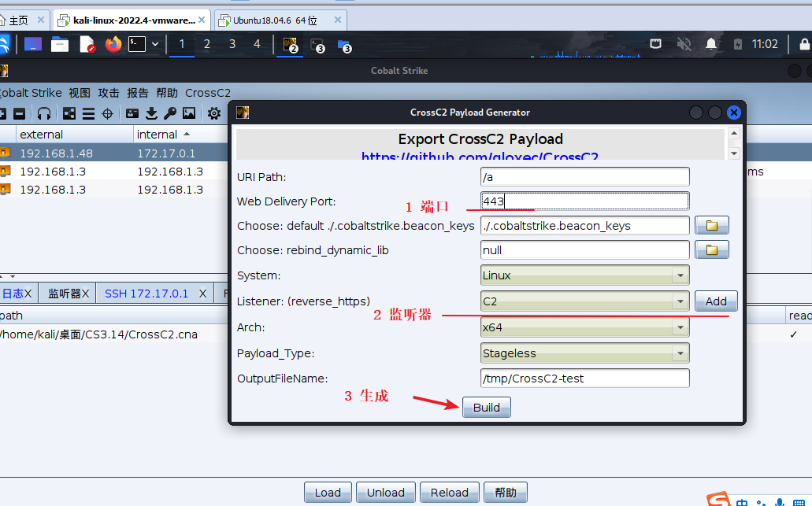
Task: Open the 报告 menu
Action: [137, 93]
